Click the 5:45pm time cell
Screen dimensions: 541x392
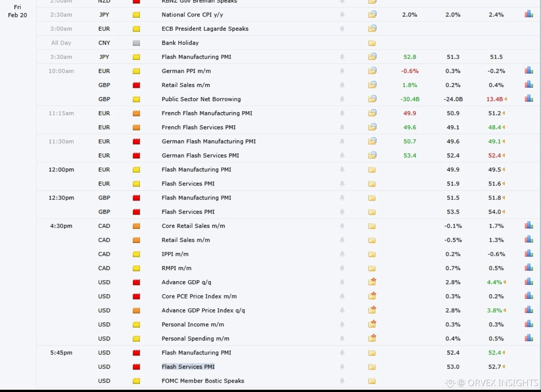(x=61, y=353)
